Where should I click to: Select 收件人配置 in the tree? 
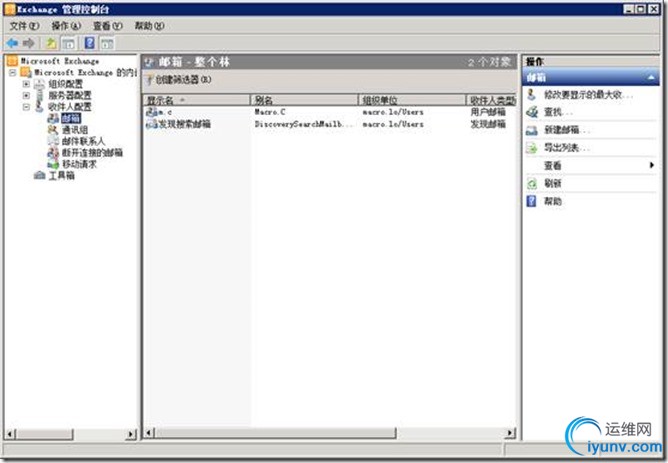point(69,107)
